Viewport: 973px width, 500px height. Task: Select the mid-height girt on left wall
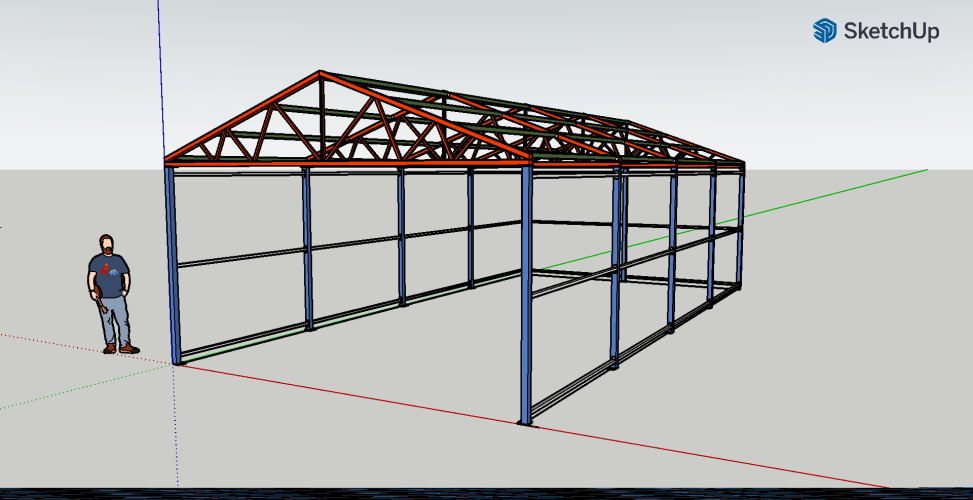tap(240, 257)
